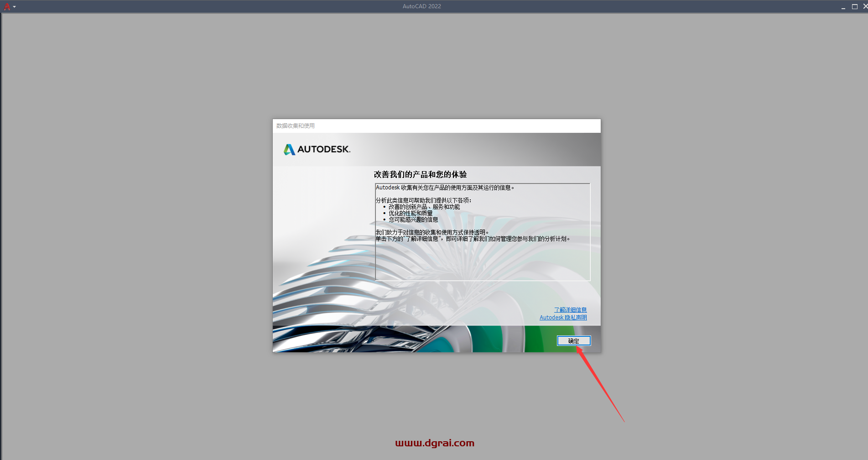Screen dimensions: 868x460
Task: Click the sentence starting with Autodesk 收集有关您
Action: [x=445, y=188]
